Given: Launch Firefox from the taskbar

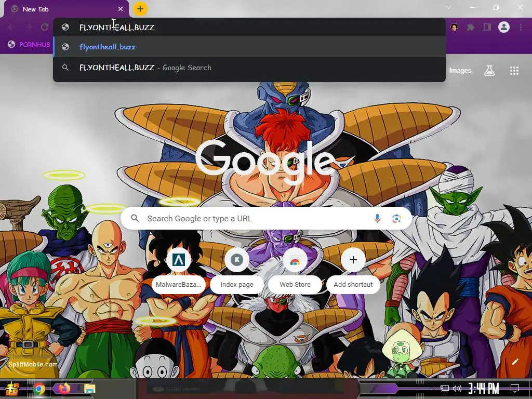Looking at the screenshot, I should coord(64,388).
